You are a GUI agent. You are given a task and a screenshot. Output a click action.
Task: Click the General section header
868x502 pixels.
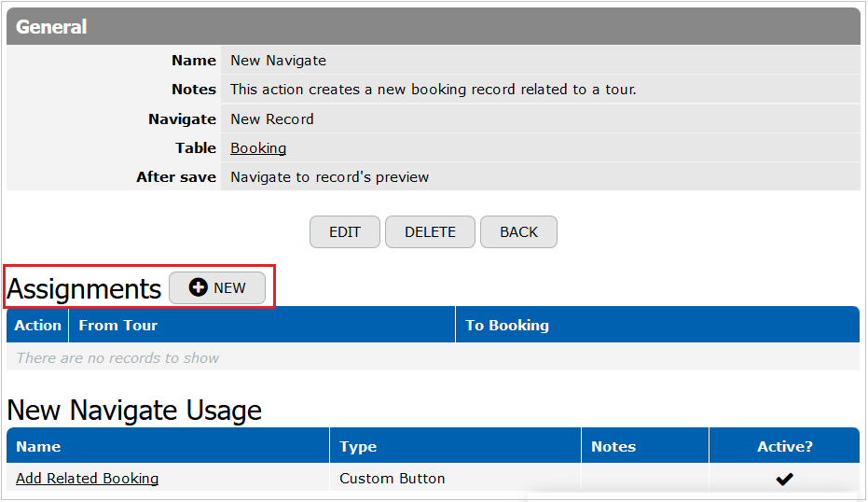433,26
